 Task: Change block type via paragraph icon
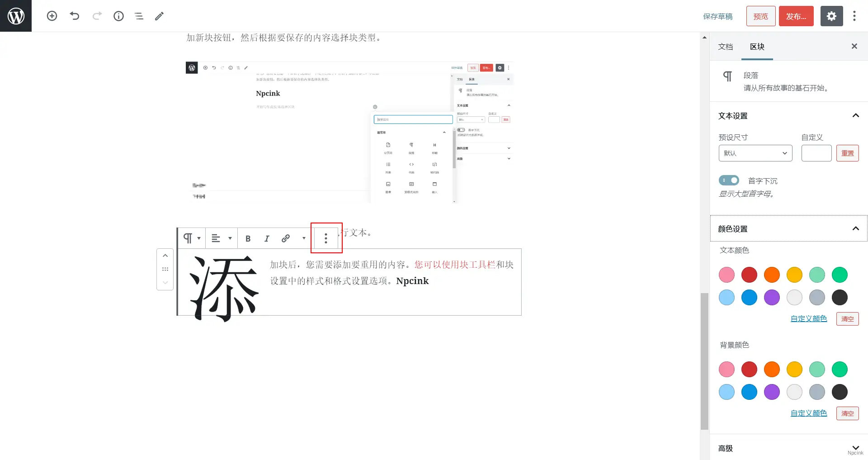coord(192,238)
